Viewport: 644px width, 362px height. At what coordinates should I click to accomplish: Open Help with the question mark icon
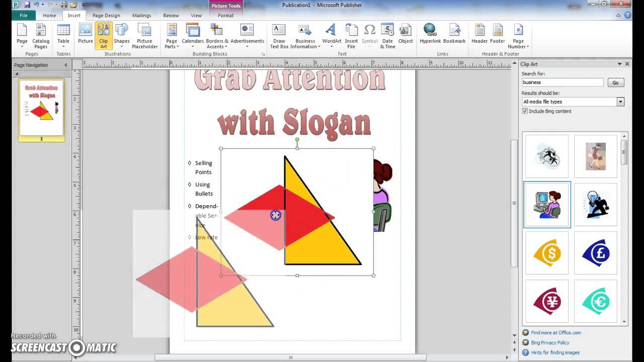627,16
